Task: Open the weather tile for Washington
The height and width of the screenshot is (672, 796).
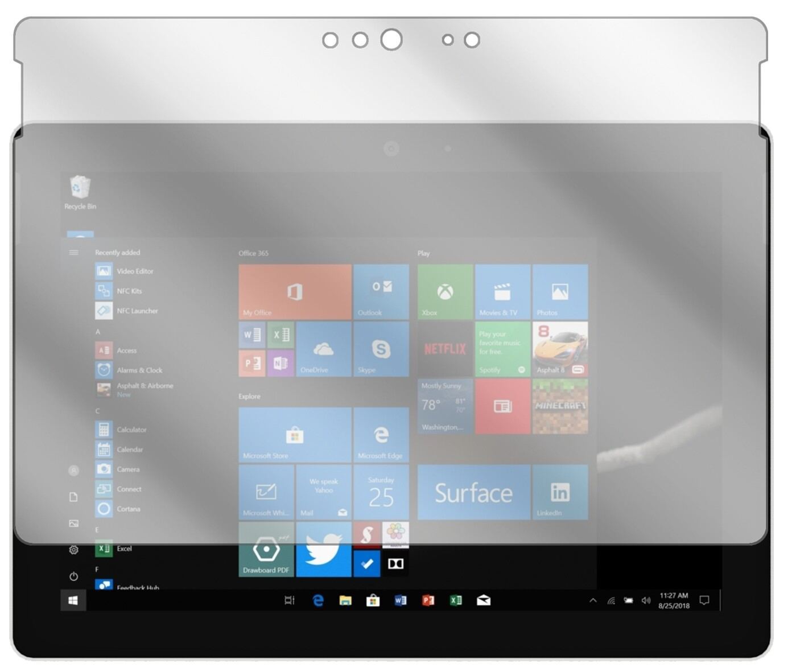Action: (446, 406)
